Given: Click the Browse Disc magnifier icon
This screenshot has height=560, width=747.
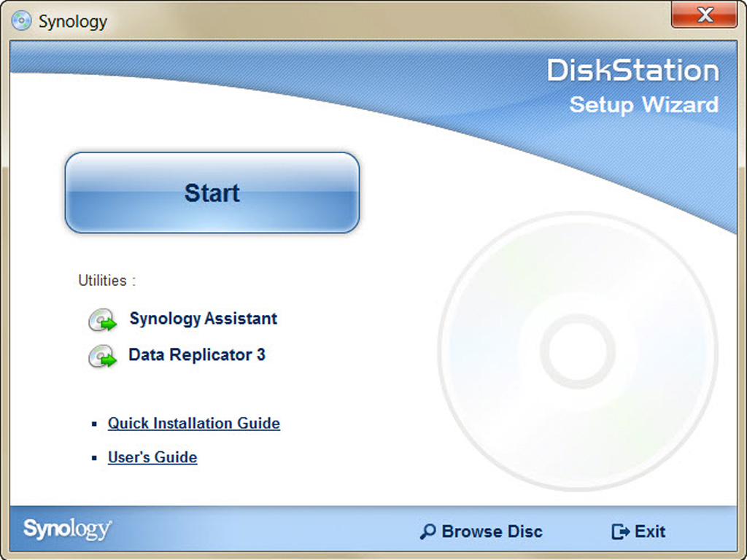Looking at the screenshot, I should pyautogui.click(x=427, y=532).
